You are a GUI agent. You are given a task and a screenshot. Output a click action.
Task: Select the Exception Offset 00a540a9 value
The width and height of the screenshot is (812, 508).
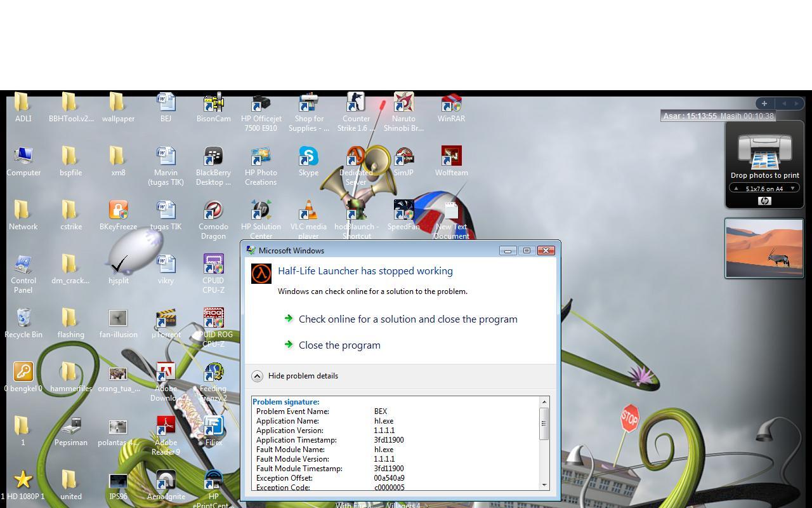coord(389,478)
